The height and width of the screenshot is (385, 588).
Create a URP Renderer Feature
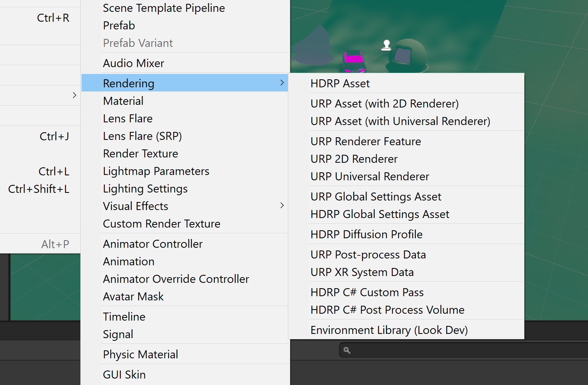pyautogui.click(x=366, y=141)
